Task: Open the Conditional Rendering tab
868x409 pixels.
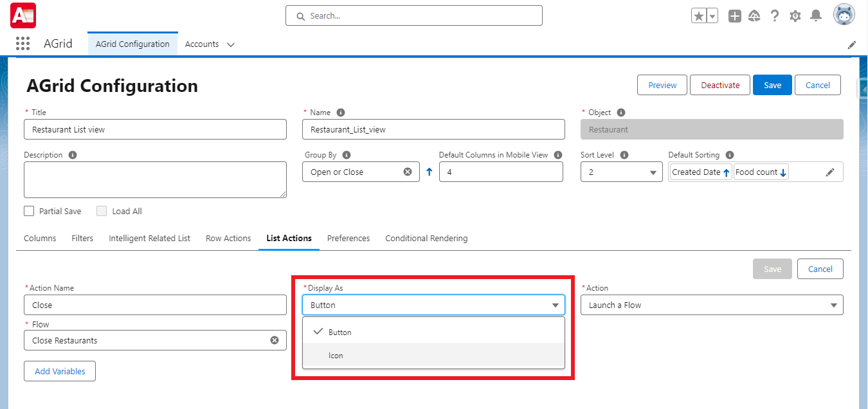Action: click(x=426, y=238)
